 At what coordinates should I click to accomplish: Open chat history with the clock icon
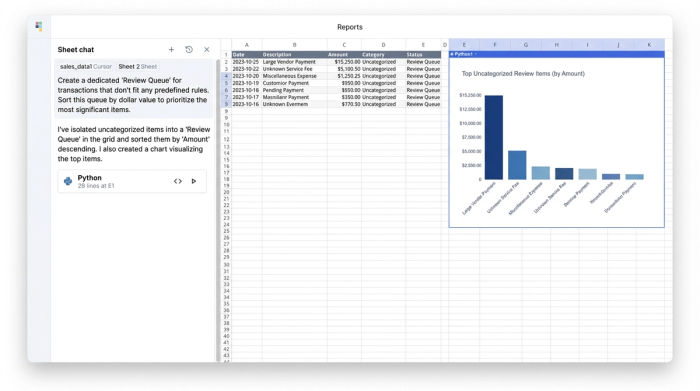[189, 50]
